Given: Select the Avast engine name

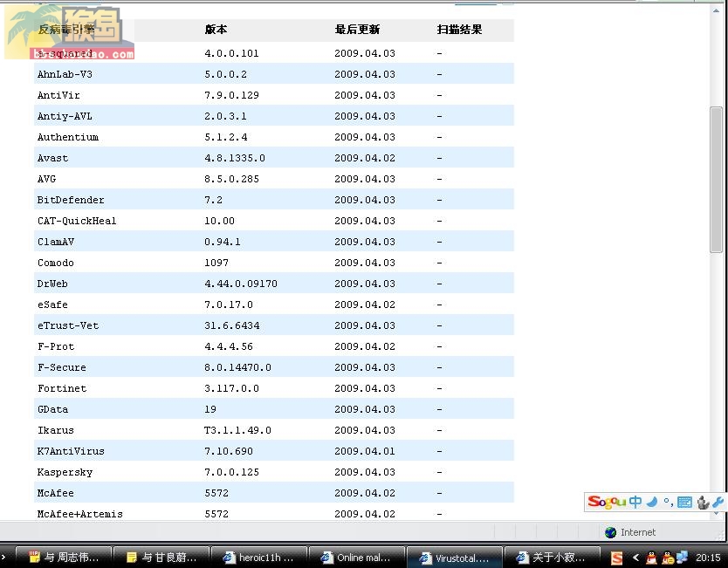Looking at the screenshot, I should tap(52, 158).
